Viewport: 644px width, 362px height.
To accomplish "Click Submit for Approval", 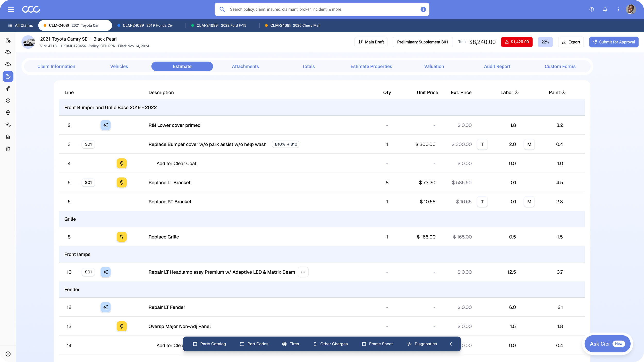I will (x=614, y=42).
